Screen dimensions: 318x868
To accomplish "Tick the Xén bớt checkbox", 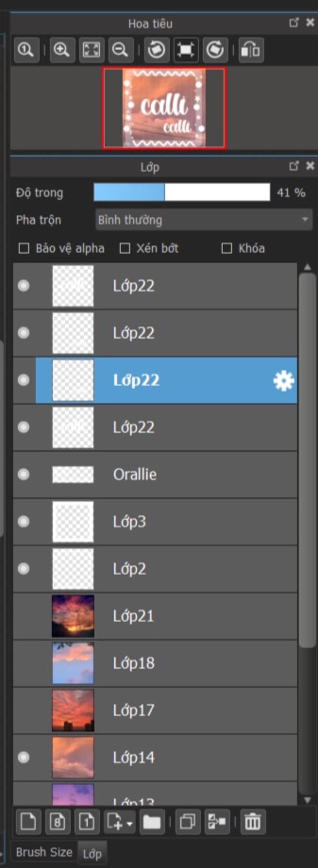I will tap(125, 249).
